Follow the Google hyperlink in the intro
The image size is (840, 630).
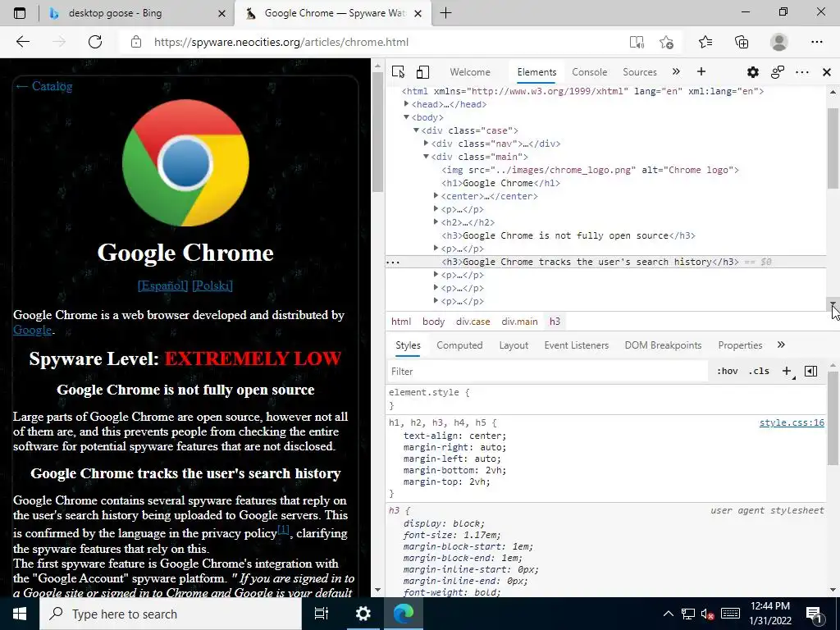tap(32, 330)
